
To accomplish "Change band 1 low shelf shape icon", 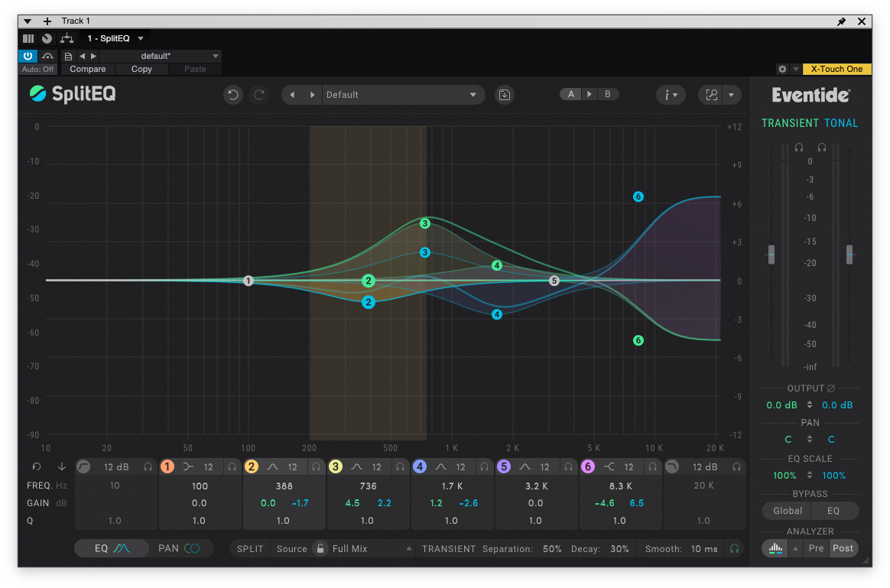I will point(188,467).
